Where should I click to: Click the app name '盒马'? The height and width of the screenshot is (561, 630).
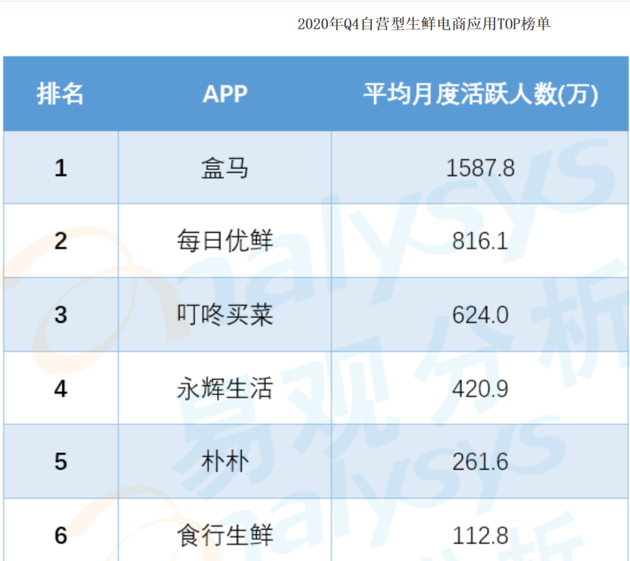(x=225, y=168)
